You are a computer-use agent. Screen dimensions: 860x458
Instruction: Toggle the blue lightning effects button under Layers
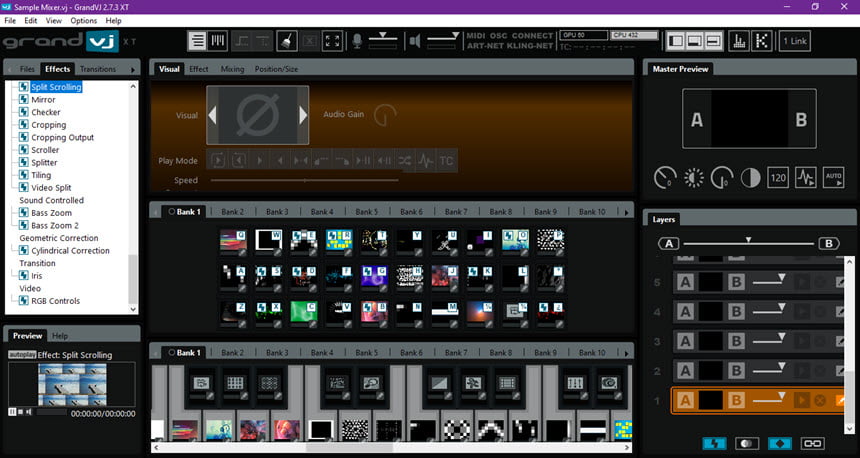[714, 443]
